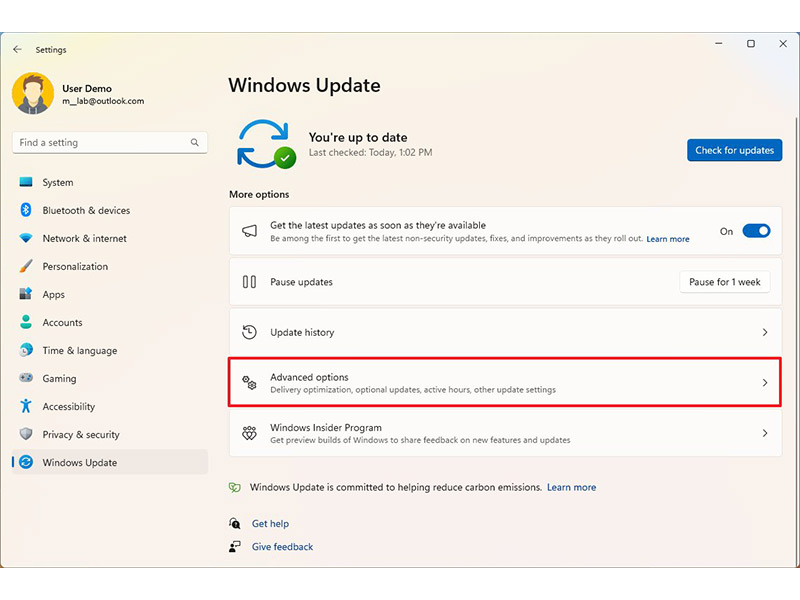Minimize the Settings window
800x600 pixels.
pyautogui.click(x=718, y=43)
